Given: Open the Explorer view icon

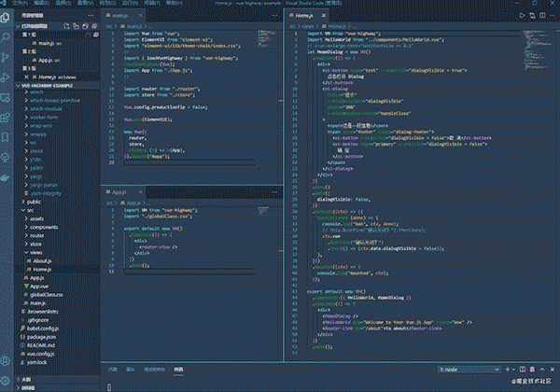Looking at the screenshot, I should click(x=6, y=17).
